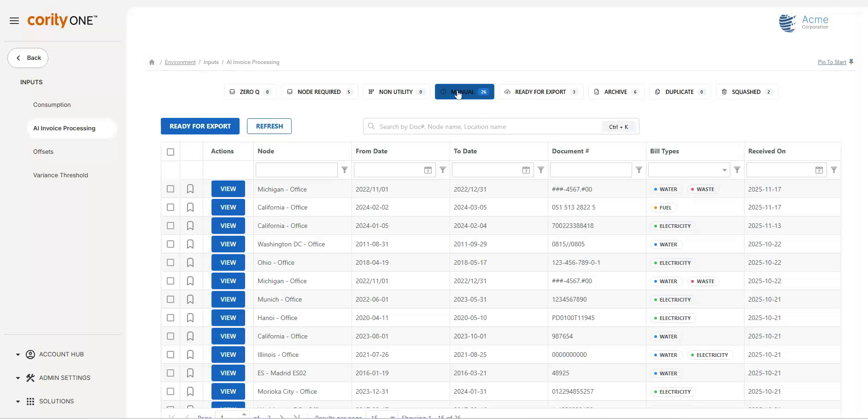The image size is (868, 419).
Task: Switch to the ARCHIVE tab
Action: click(x=616, y=92)
